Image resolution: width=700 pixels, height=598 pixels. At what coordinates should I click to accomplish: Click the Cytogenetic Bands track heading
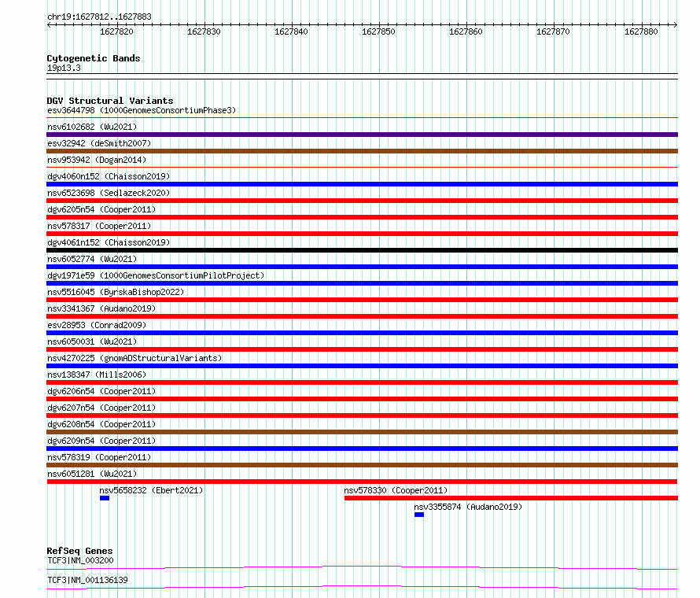94,58
